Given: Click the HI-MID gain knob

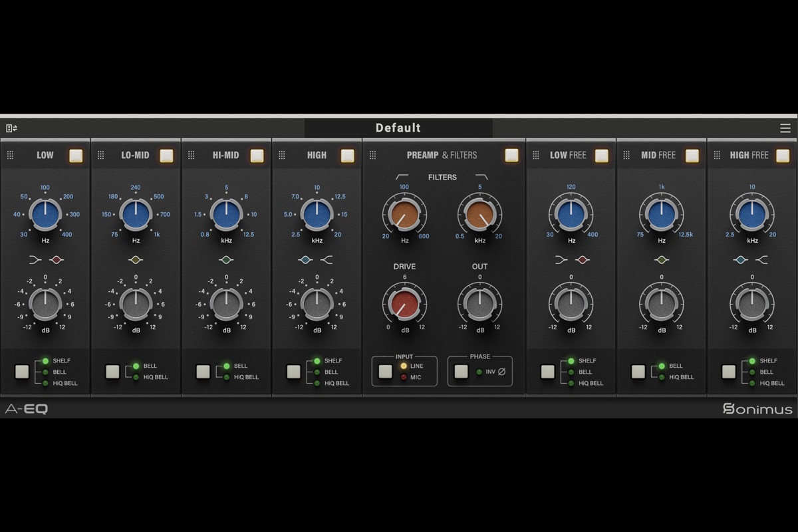Looking at the screenshot, I should 226,304.
